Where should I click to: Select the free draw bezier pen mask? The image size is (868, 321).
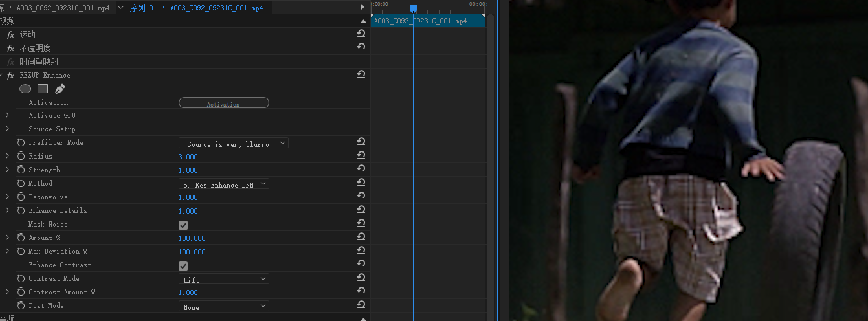tap(60, 89)
